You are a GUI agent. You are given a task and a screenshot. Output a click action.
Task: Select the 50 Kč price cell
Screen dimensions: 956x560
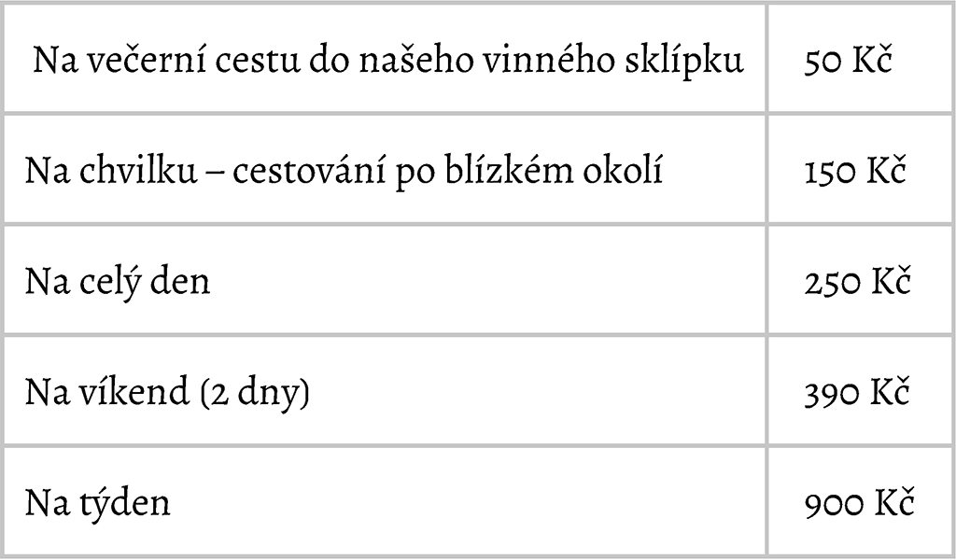pos(860,59)
